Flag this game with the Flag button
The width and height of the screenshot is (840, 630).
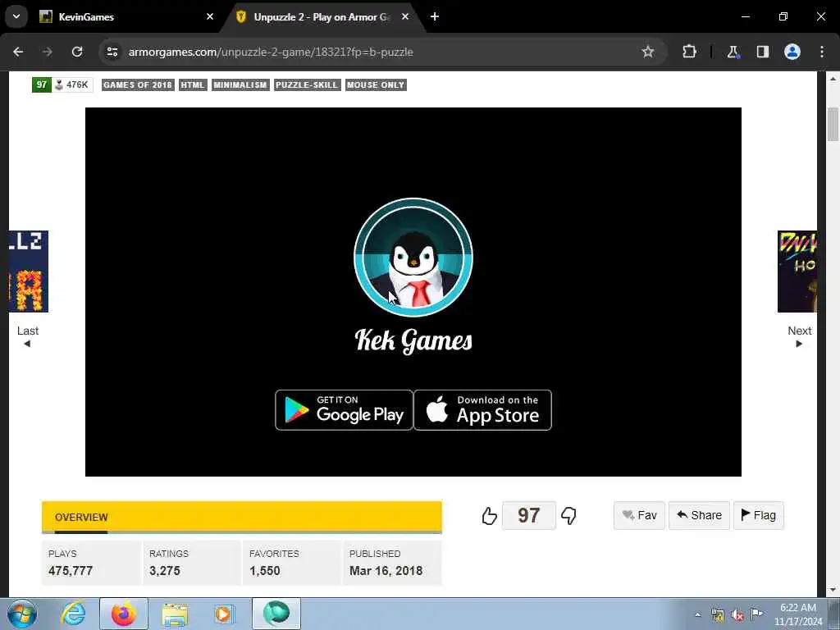pos(758,515)
